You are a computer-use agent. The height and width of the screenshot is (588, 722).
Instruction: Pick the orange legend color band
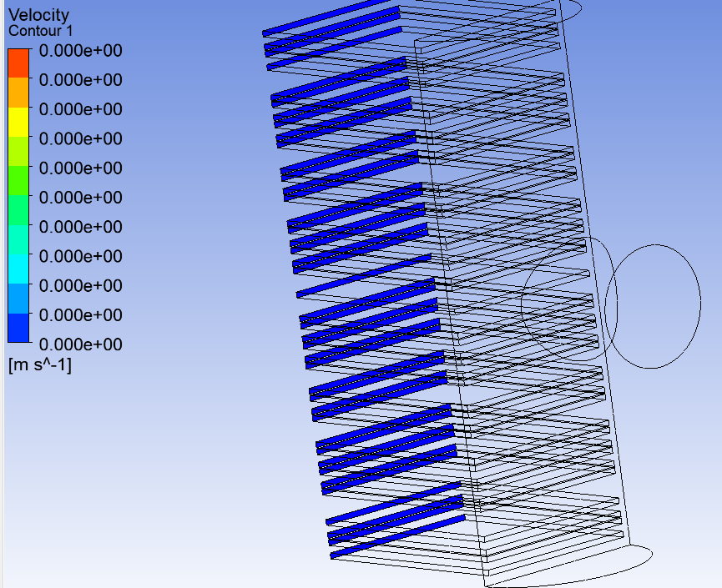coord(18,93)
